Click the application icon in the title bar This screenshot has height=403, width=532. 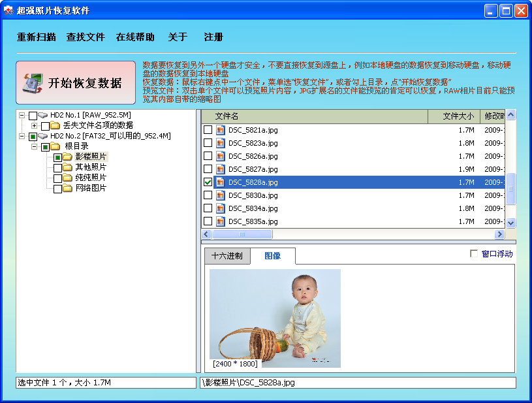(x=9, y=10)
